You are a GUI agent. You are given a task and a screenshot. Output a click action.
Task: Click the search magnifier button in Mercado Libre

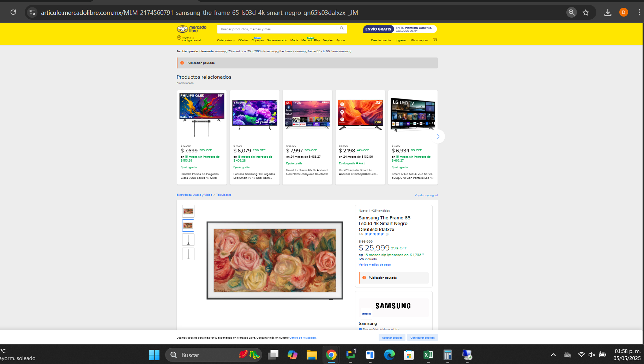point(342,29)
